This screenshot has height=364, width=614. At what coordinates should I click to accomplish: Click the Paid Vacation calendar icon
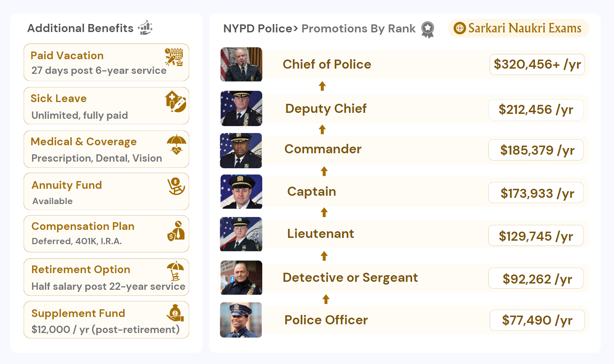click(174, 57)
